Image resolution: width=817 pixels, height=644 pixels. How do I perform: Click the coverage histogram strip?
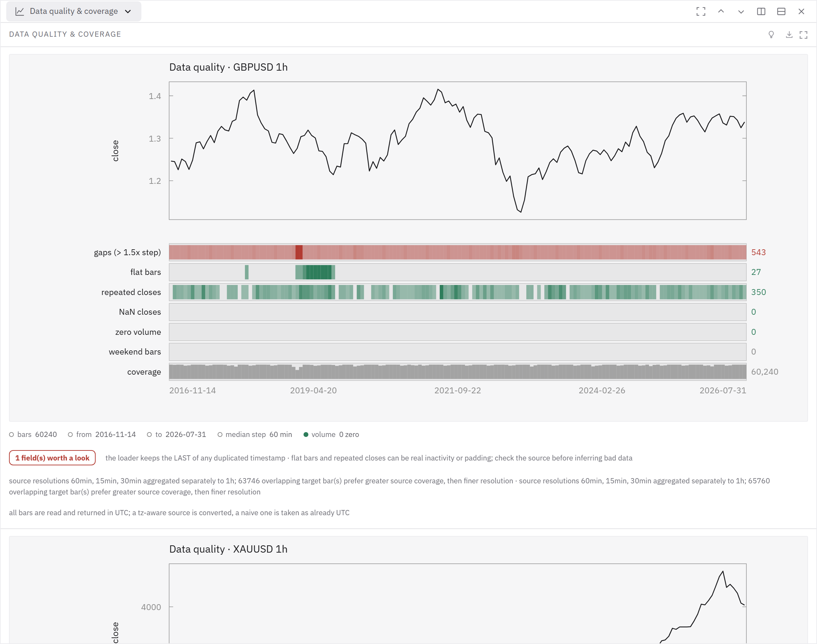[x=457, y=372]
